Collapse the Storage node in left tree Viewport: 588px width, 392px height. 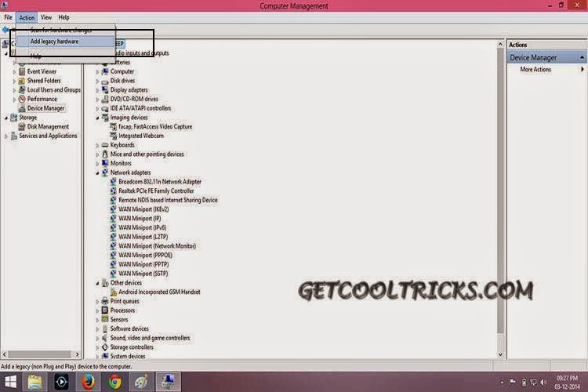click(6, 118)
